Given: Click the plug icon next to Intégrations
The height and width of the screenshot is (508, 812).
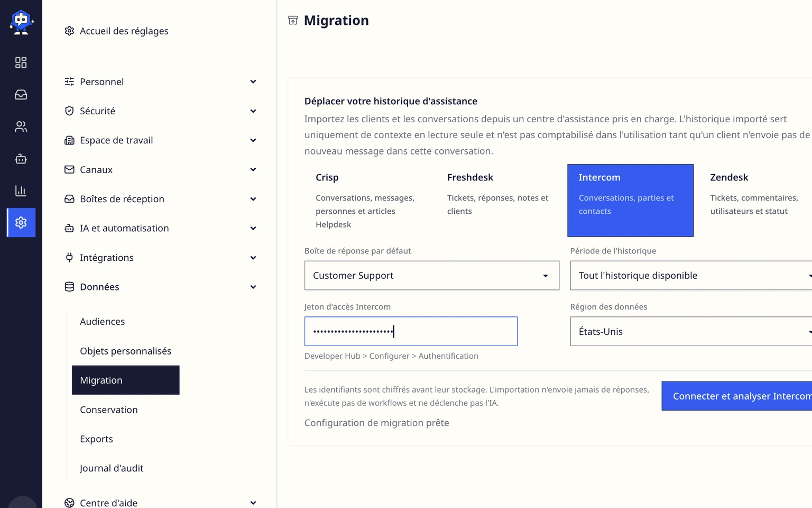Looking at the screenshot, I should tap(69, 257).
